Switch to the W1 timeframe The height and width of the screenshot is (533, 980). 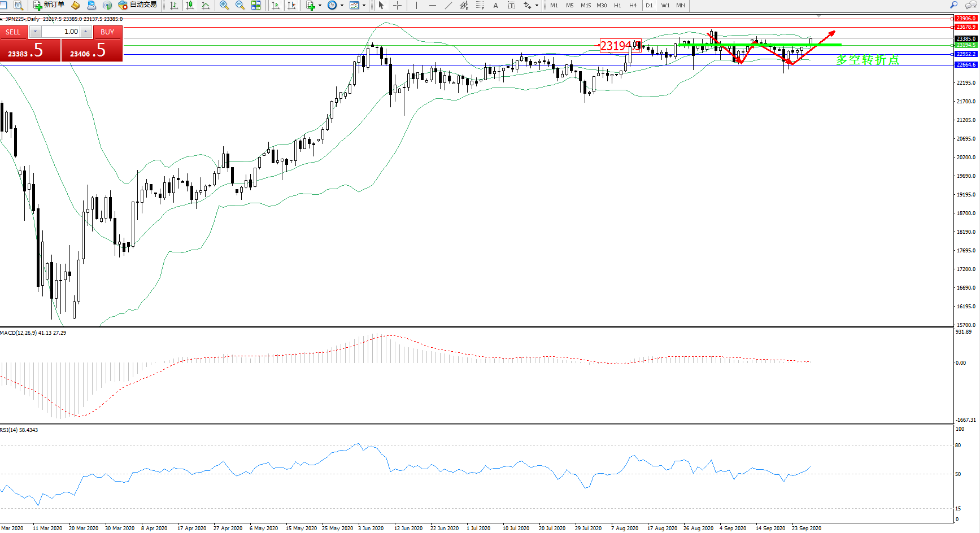coord(665,5)
